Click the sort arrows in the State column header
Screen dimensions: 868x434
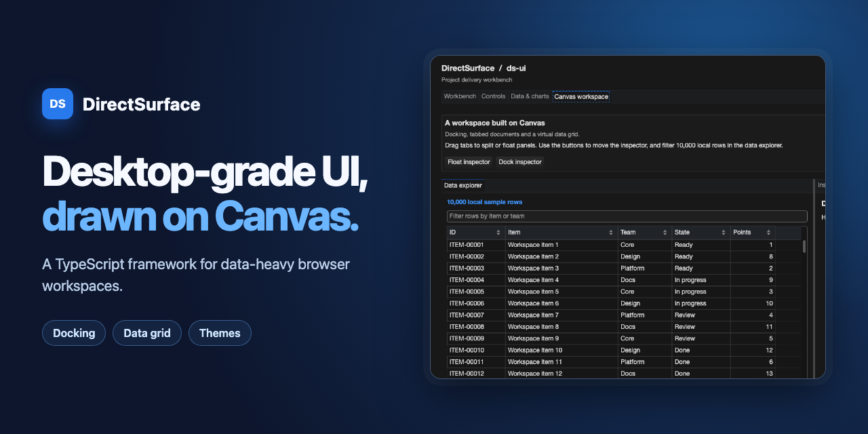[x=724, y=233]
